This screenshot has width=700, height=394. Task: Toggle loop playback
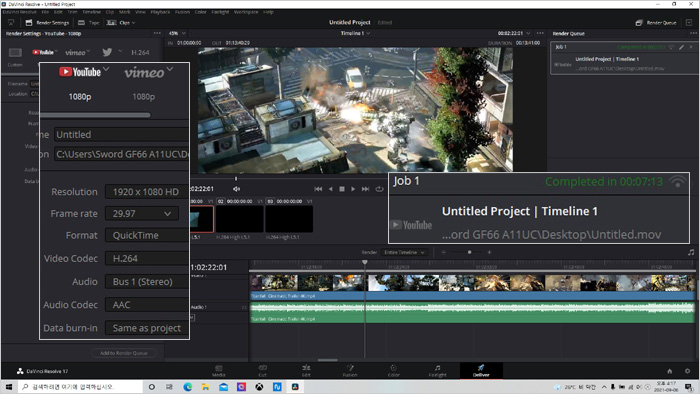[x=379, y=189]
